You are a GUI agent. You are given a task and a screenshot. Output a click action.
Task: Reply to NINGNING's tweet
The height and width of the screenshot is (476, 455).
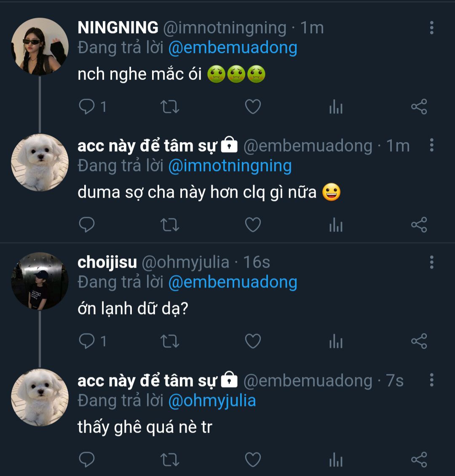click(87, 107)
